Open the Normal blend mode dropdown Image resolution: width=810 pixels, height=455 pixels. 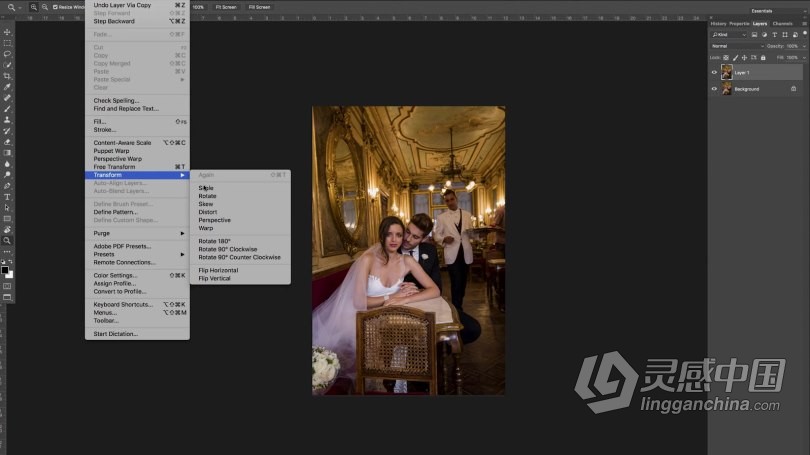pos(738,46)
